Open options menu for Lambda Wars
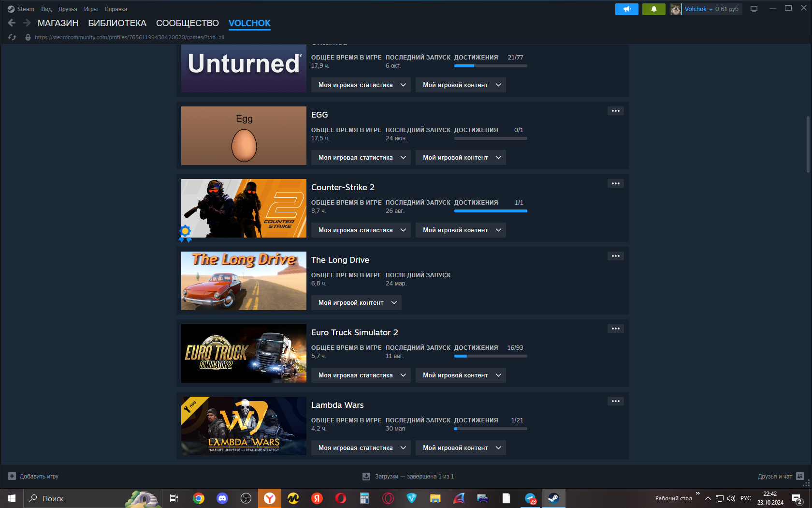 616,401
